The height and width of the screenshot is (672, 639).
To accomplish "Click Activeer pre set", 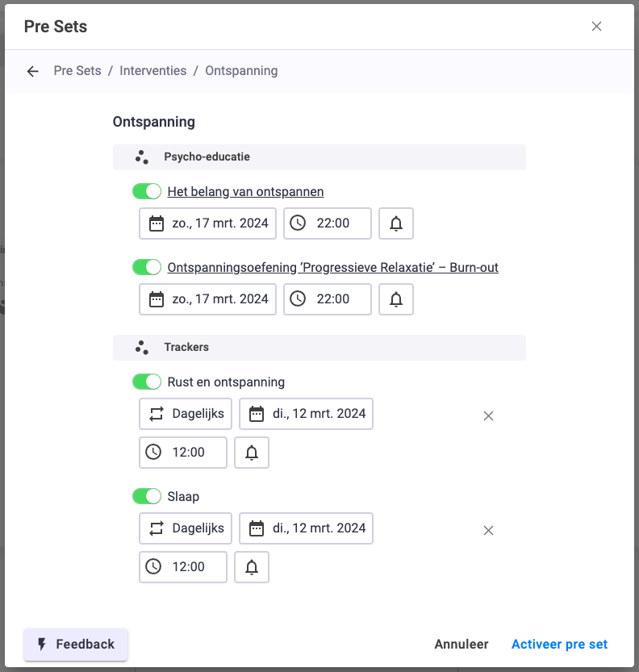I will tap(559, 644).
